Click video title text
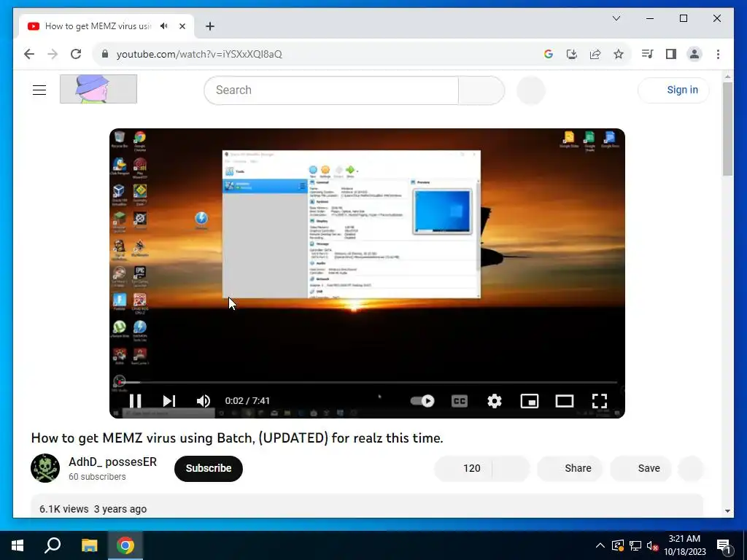Viewport: 747px width, 560px height. coord(237,437)
